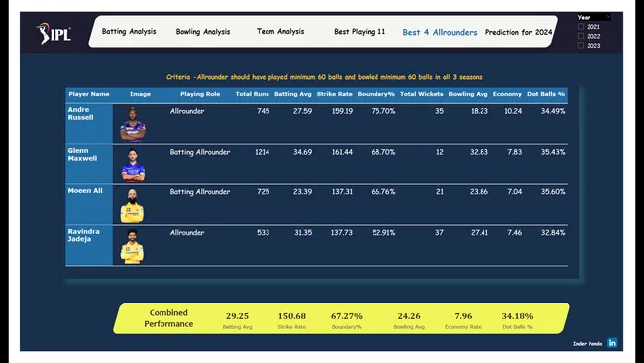The width and height of the screenshot is (644, 363).
Task: Sort by the Economy column header
Action: (507, 94)
